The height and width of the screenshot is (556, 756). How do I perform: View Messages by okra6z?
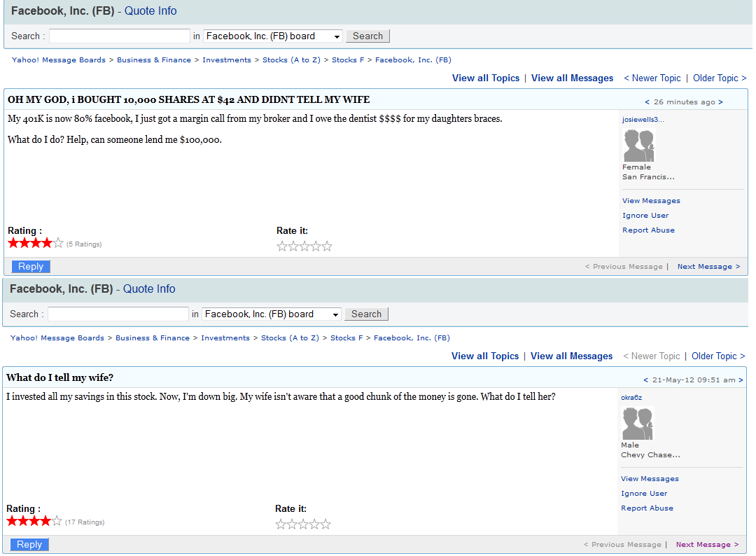point(650,478)
